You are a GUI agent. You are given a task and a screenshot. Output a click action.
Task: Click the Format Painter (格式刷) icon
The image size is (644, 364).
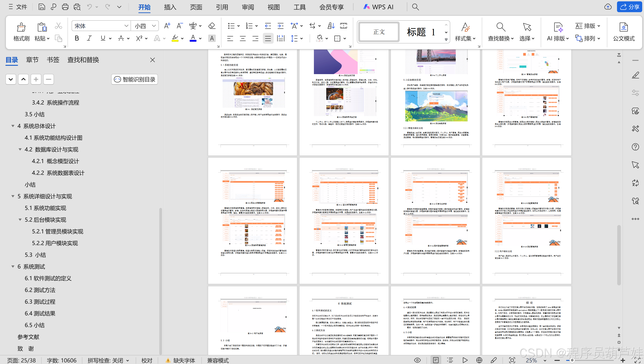21,27
